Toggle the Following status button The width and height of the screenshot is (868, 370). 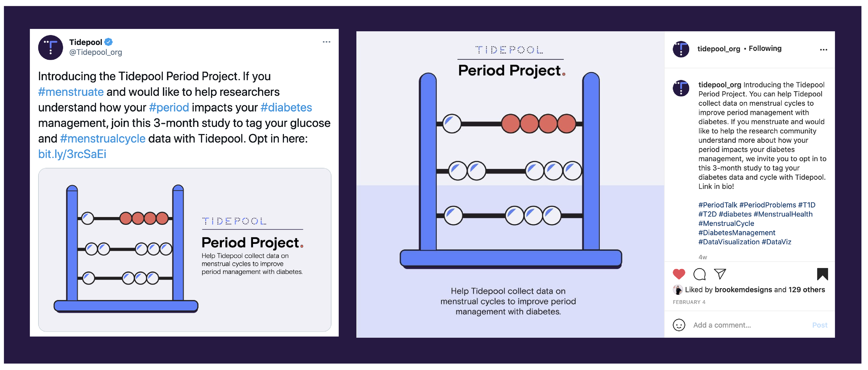(765, 49)
